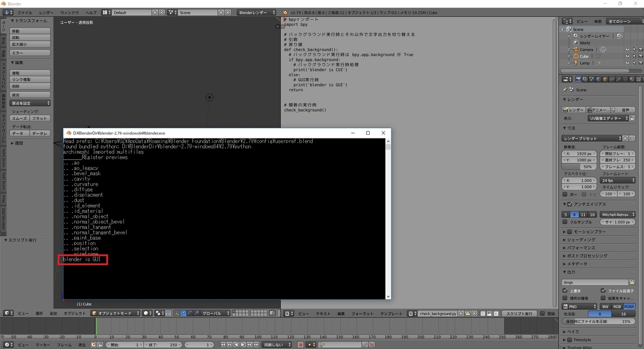Open the Mesh Data properties tab
The image size is (644, 349).
625,79
